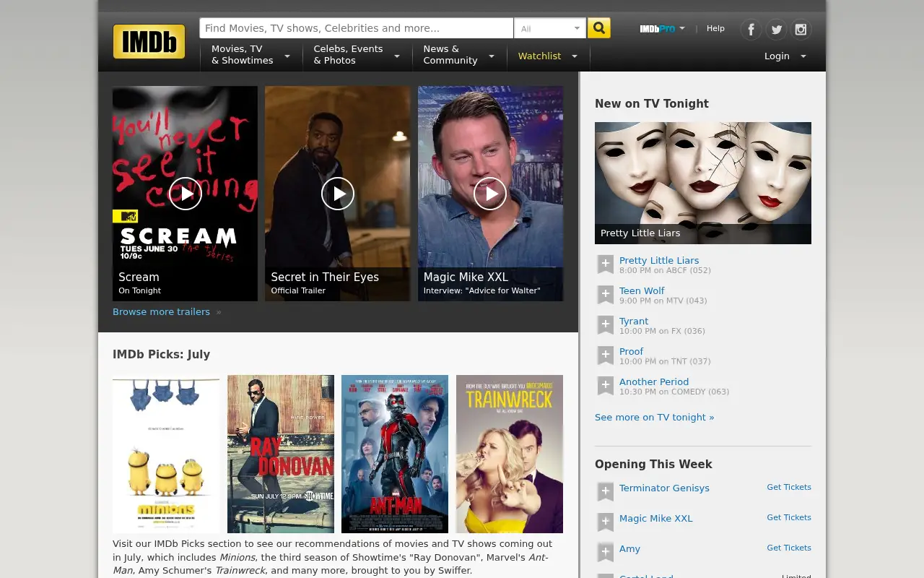This screenshot has width=924, height=578.
Task: Get Tickets for Amy
Action: (789, 548)
